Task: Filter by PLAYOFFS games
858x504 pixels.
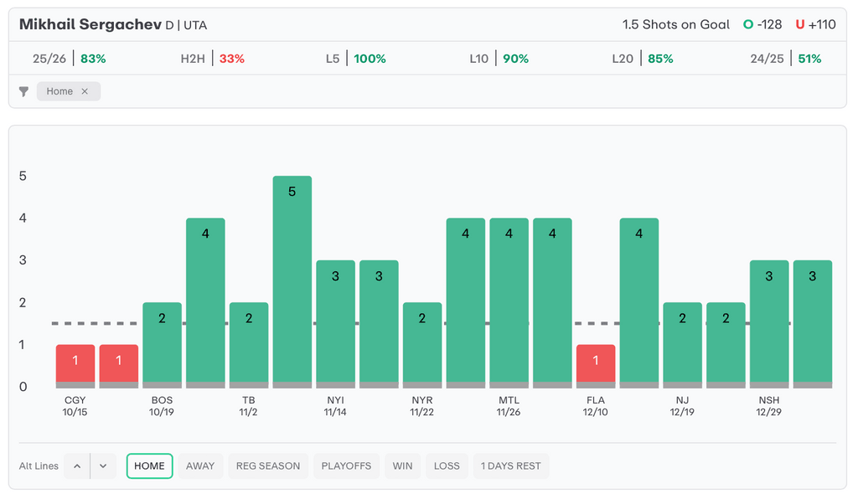Action: [346, 466]
